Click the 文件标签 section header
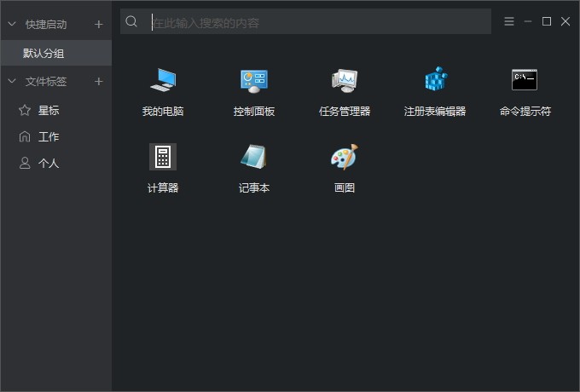This screenshot has height=392, width=580. tap(46, 81)
